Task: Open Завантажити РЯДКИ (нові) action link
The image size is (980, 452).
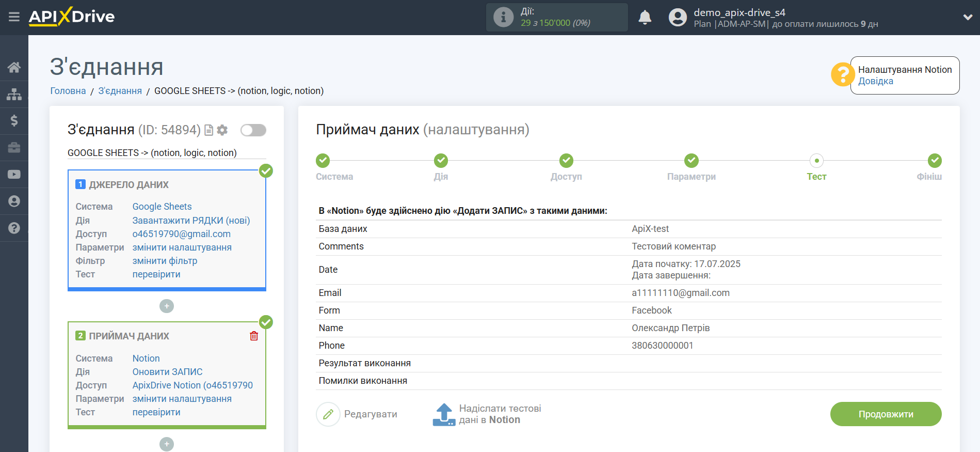Action: click(x=191, y=221)
